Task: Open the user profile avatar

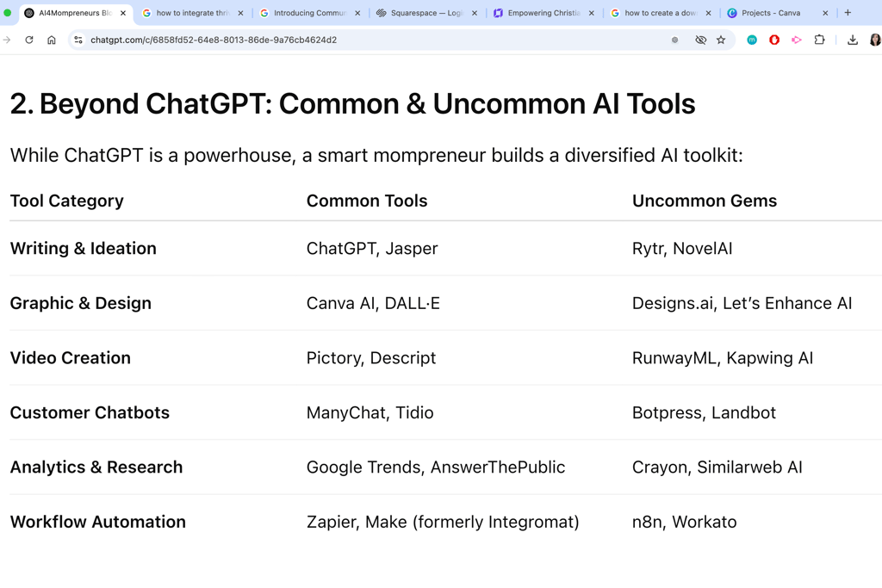Action: (x=875, y=40)
